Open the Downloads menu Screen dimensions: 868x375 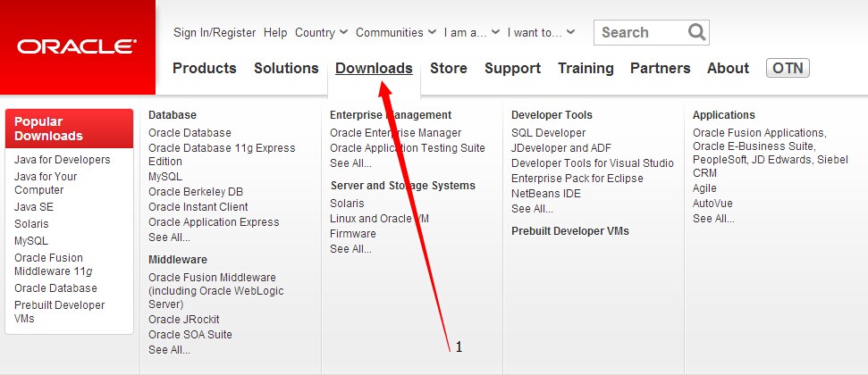(x=375, y=68)
